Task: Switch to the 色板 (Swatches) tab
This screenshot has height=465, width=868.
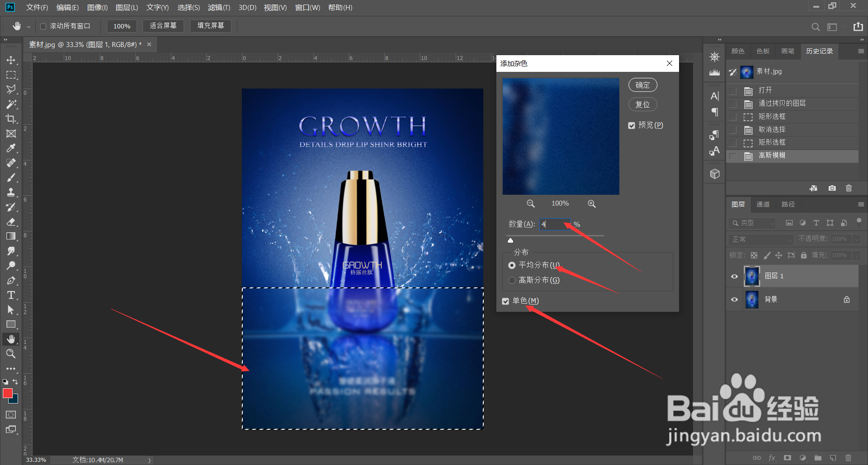Action: [763, 52]
